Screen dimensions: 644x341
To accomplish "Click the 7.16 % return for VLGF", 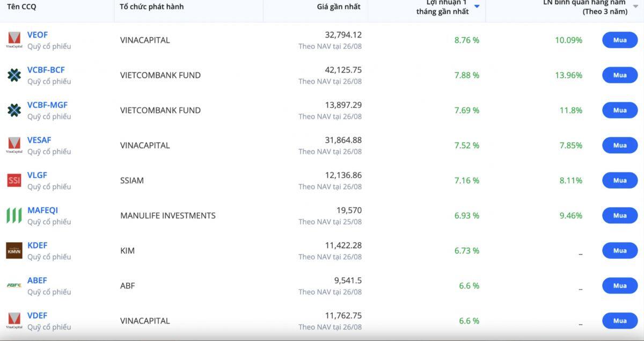I will point(467,180).
